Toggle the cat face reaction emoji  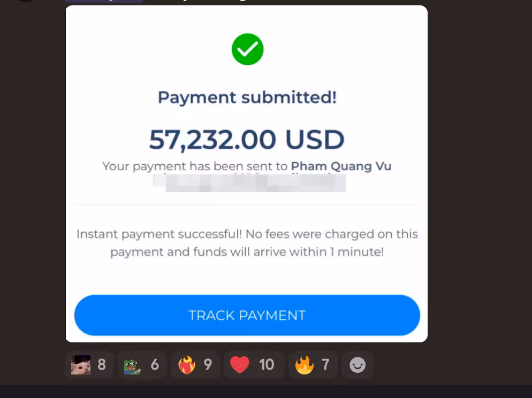89,365
